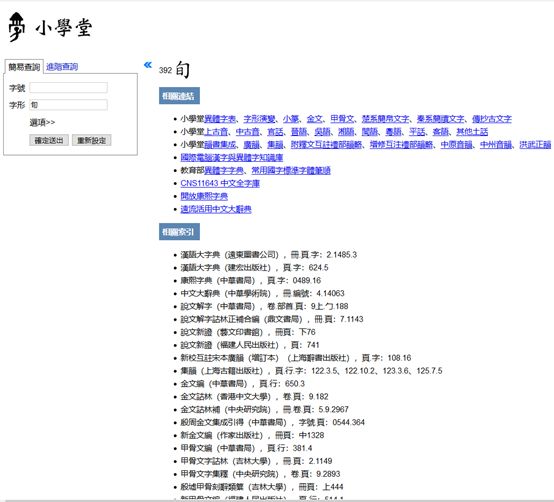Screen dimensions: 554x502
Task: Click the 字形 input field containing 旬
Action: click(69, 105)
